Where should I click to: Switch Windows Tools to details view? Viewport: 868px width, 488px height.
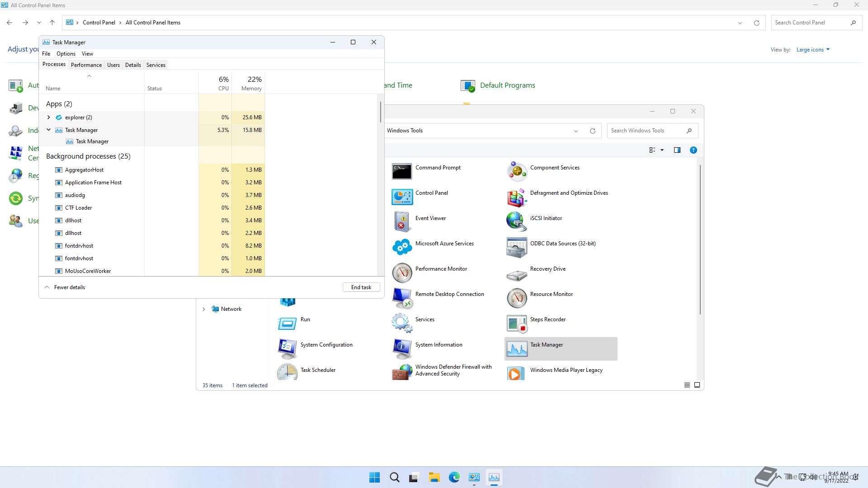click(687, 385)
